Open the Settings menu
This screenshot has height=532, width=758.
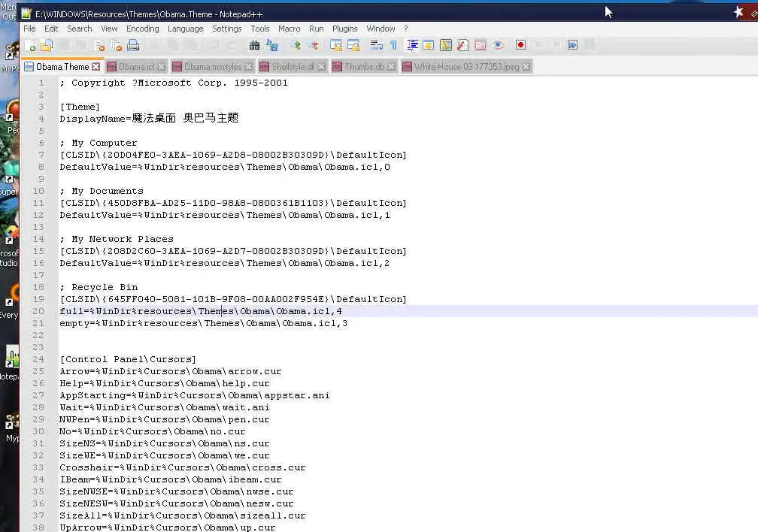(x=227, y=29)
